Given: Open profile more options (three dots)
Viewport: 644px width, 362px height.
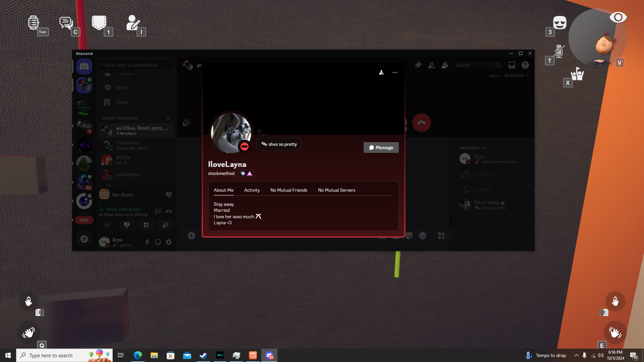Looking at the screenshot, I should (x=395, y=72).
